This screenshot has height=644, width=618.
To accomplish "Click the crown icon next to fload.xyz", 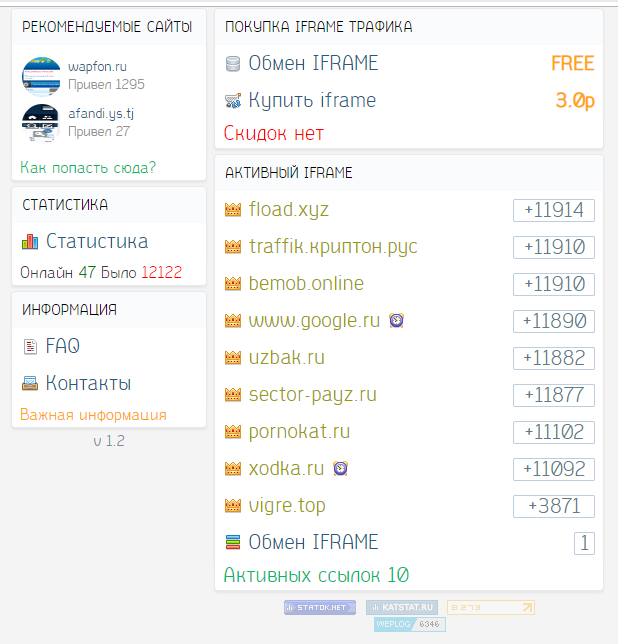I will click(x=233, y=210).
